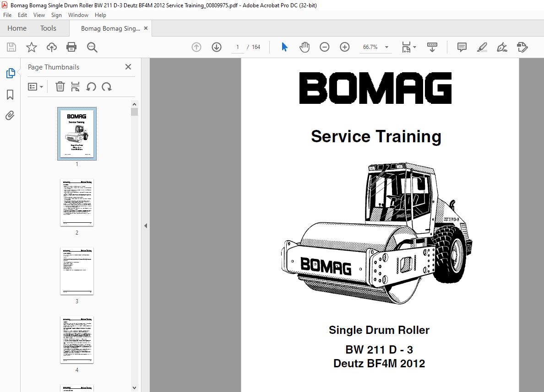Rotate page counterclockwise
Image resolution: width=544 pixels, height=392 pixels.
tap(91, 86)
